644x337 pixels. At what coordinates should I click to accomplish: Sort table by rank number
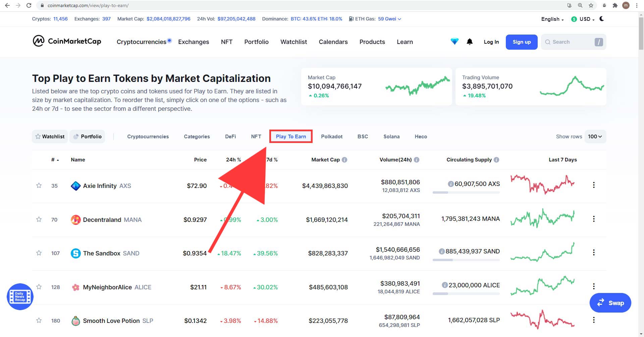pos(55,160)
